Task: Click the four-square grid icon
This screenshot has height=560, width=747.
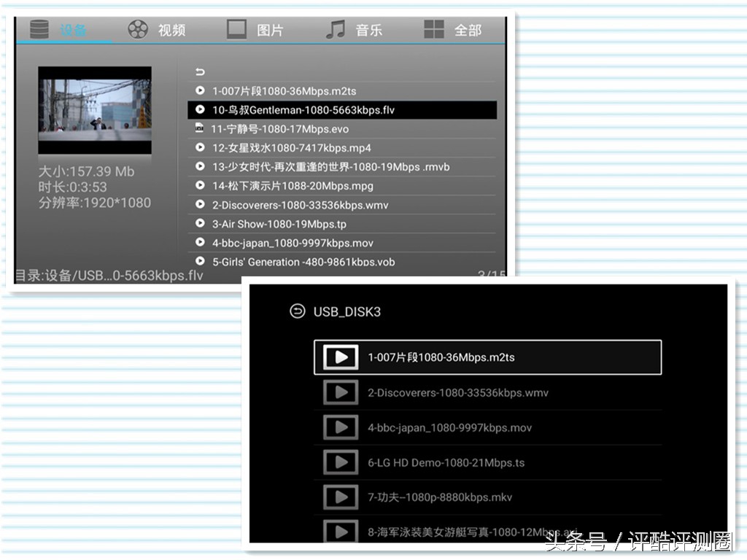Action: coord(434,29)
